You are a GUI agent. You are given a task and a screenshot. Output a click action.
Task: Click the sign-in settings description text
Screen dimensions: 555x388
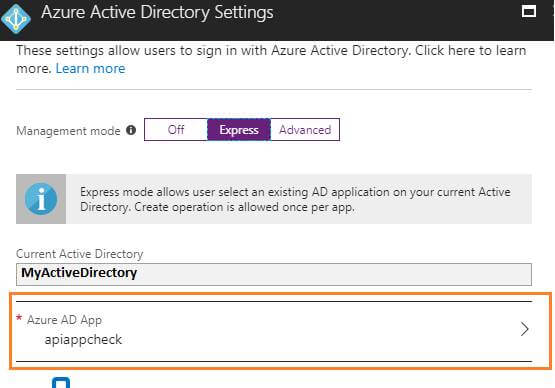pyautogui.click(x=271, y=59)
